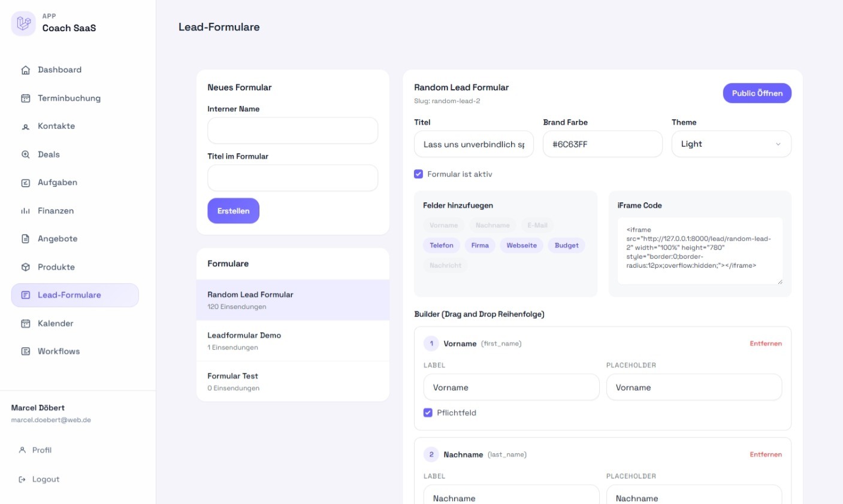
Task: Click the Coach SaaS app logo icon
Action: pyautogui.click(x=23, y=23)
